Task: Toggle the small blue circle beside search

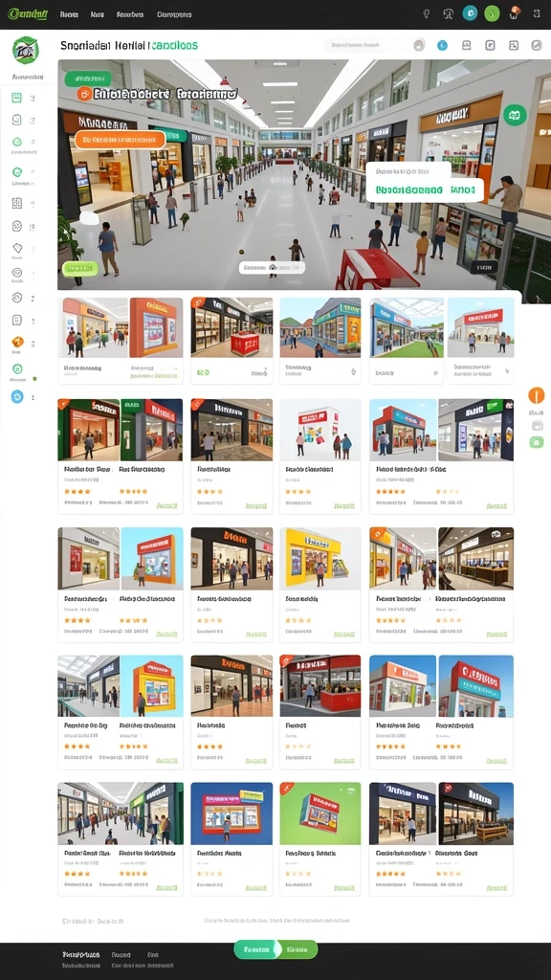Action: point(442,45)
